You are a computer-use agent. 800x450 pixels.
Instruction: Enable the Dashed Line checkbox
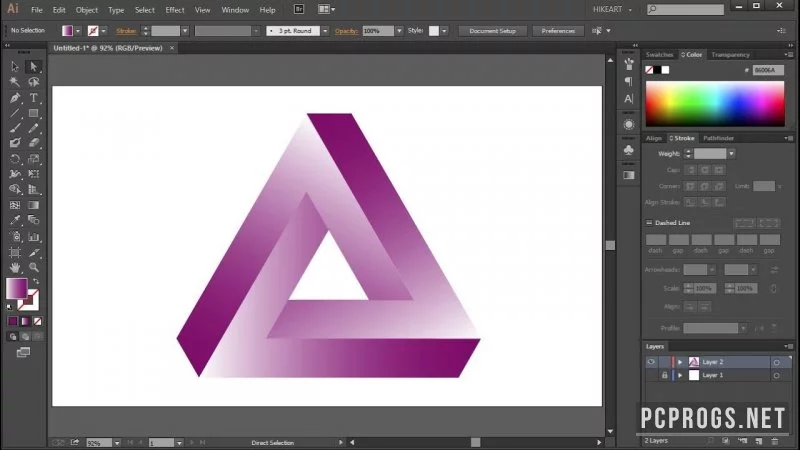649,223
